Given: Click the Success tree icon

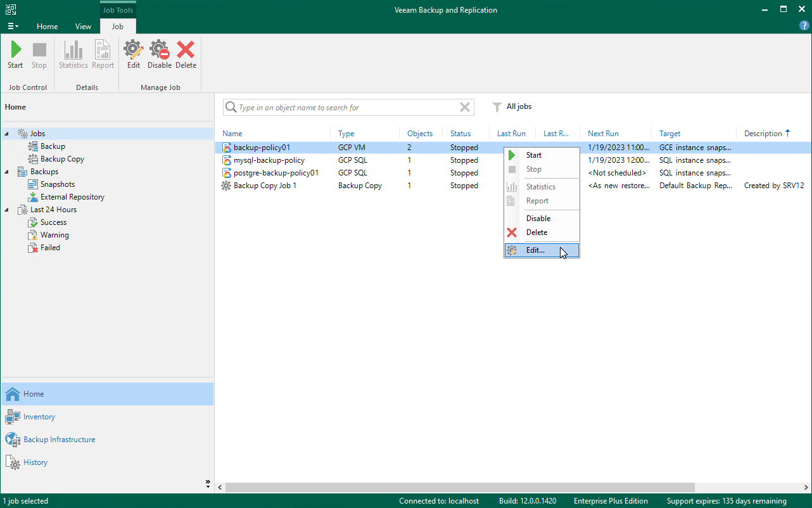Looking at the screenshot, I should pos(34,222).
